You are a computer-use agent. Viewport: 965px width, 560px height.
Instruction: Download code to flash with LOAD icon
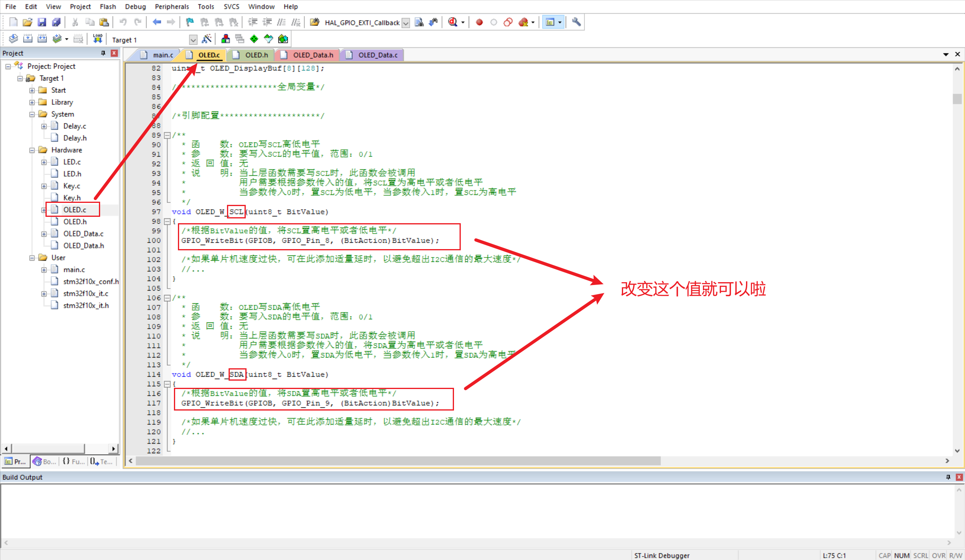point(98,39)
